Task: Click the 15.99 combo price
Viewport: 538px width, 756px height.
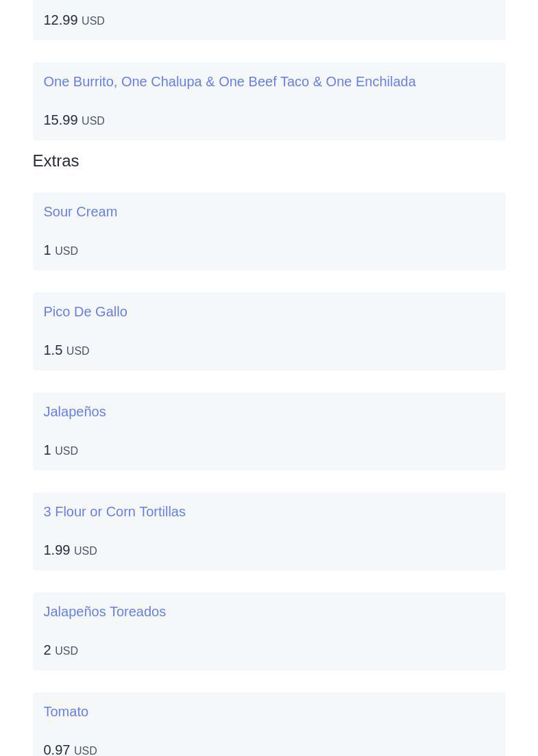Action: (x=60, y=120)
